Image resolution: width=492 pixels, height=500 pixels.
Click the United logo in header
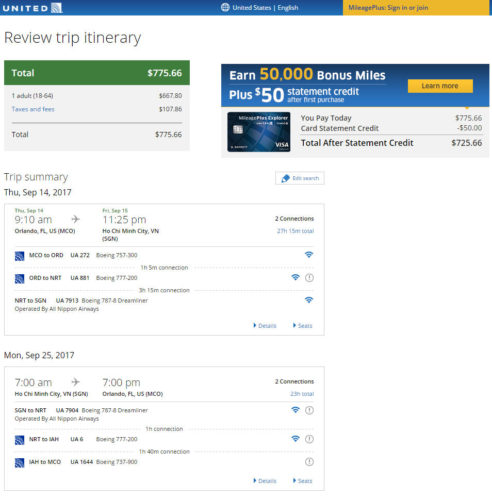32,8
